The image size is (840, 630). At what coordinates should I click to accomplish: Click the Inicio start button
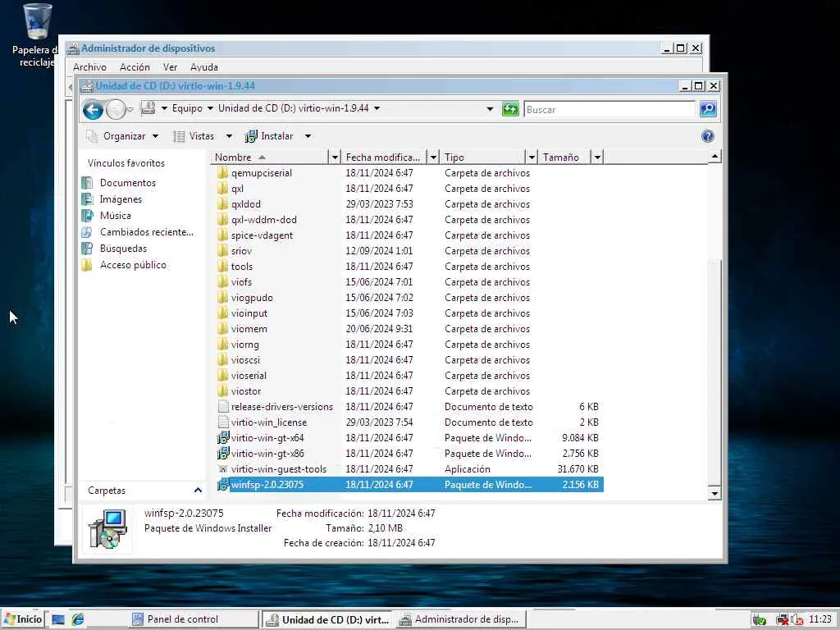24,619
